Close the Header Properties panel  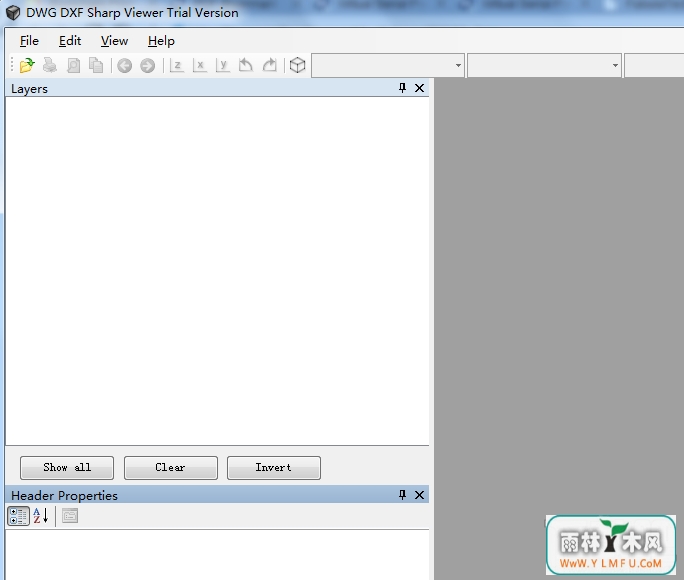click(419, 495)
